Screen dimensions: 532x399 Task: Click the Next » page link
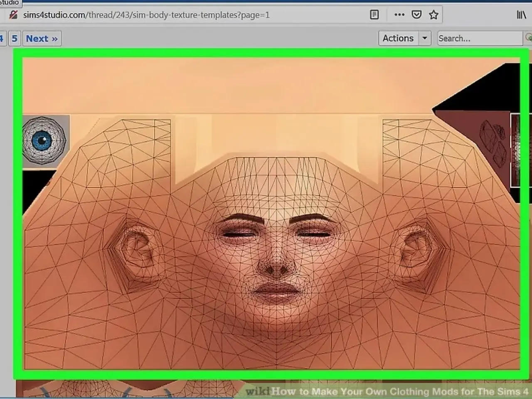pos(42,39)
